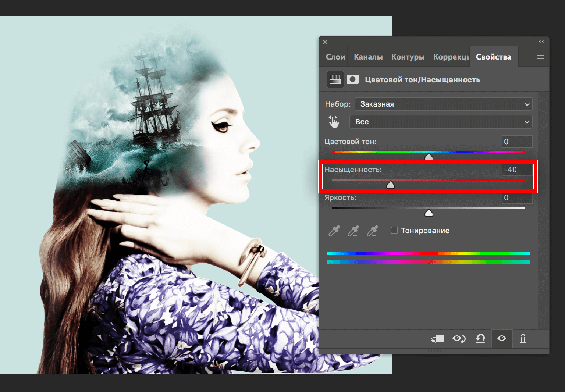565x392 pixels.
Task: Click the clip to layer icon
Action: click(x=437, y=339)
